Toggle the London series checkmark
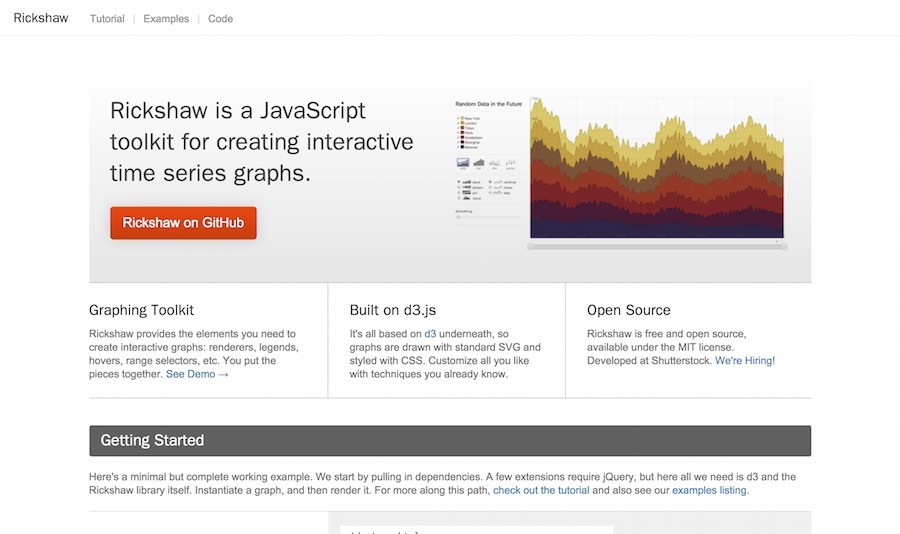The height and width of the screenshot is (534, 900). click(x=458, y=123)
